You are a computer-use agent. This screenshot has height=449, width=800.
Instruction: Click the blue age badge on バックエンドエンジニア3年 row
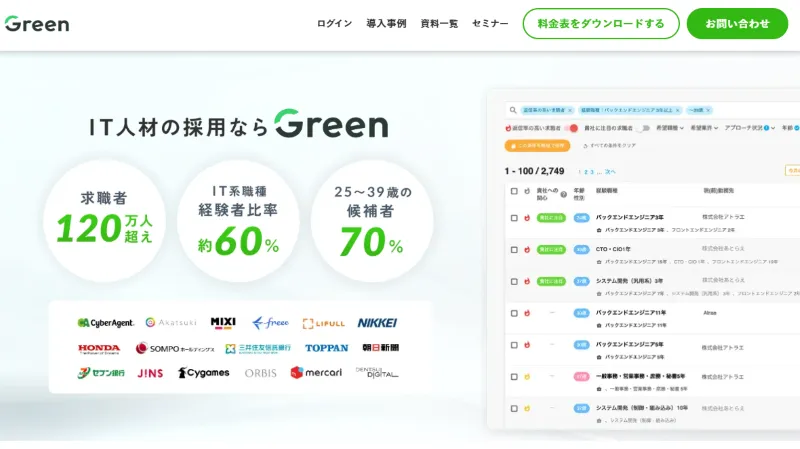click(581, 218)
